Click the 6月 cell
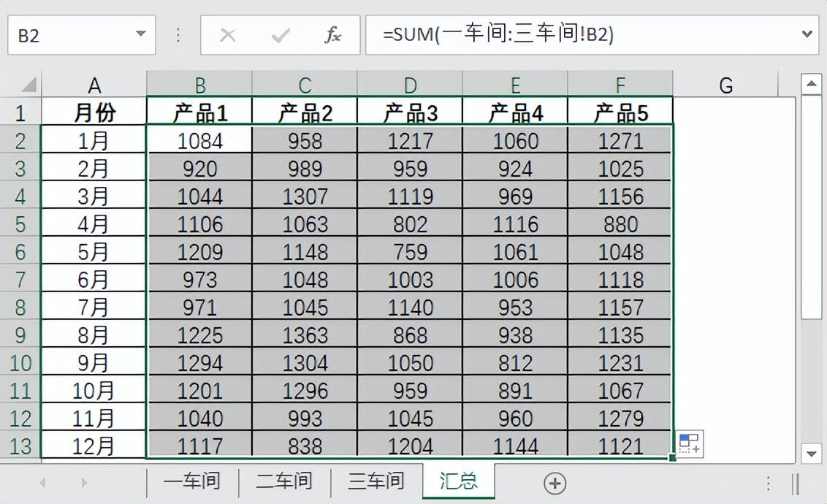827x504 pixels. (x=94, y=279)
